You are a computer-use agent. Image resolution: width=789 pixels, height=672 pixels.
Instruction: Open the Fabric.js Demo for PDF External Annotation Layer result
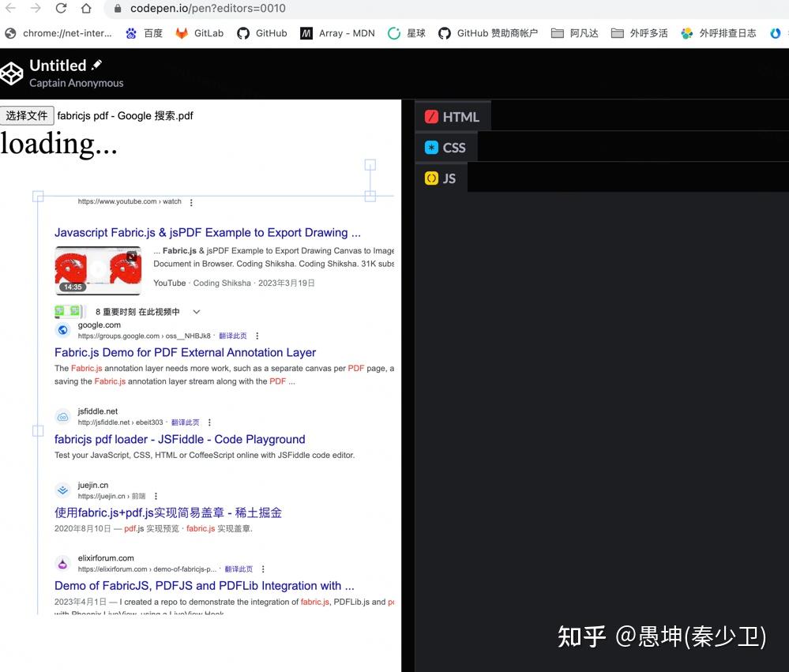(185, 352)
